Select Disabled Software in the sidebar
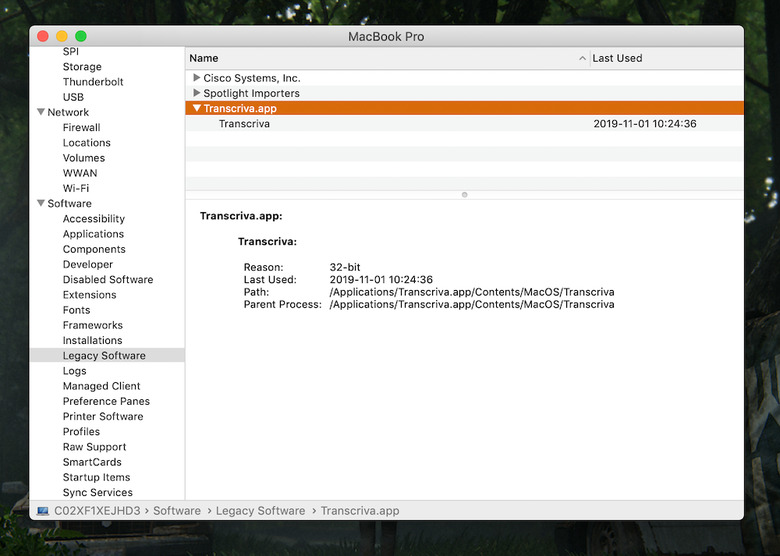 click(108, 280)
